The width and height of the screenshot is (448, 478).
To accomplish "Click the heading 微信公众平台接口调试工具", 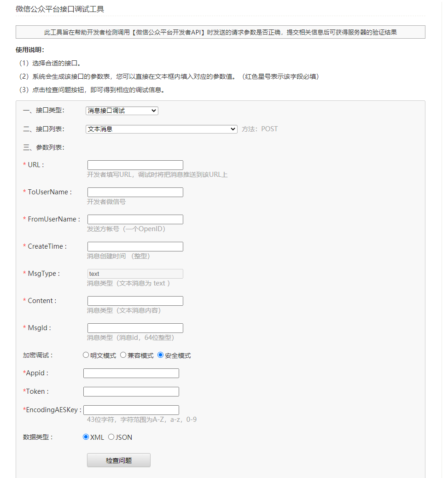I will (x=60, y=9).
